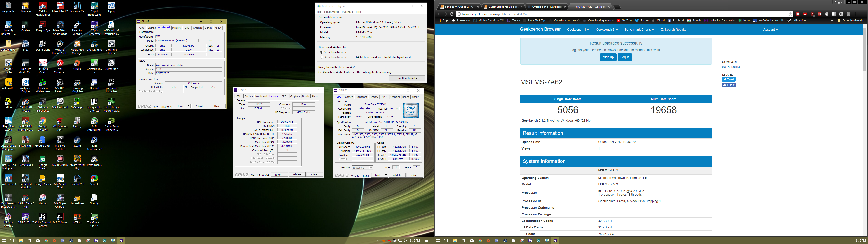The image size is (868, 244).
Task: Launch TechPowerUp GPU-Z shortcut
Action: (x=94, y=221)
